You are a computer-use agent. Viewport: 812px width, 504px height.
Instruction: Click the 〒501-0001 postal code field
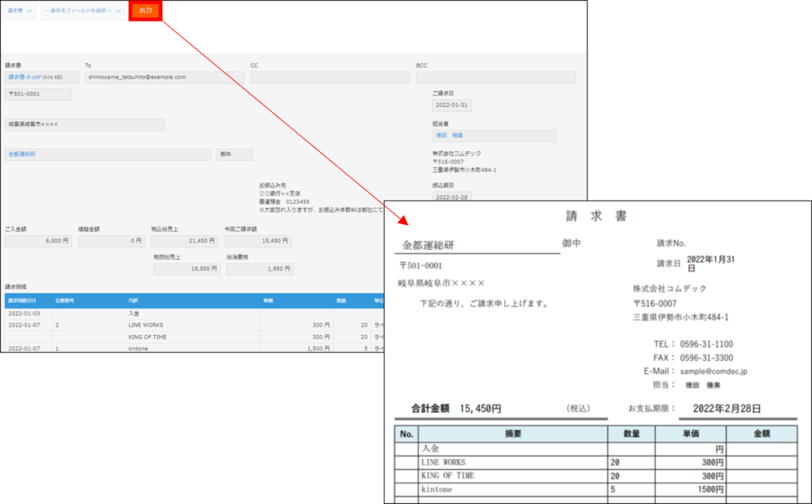38,93
